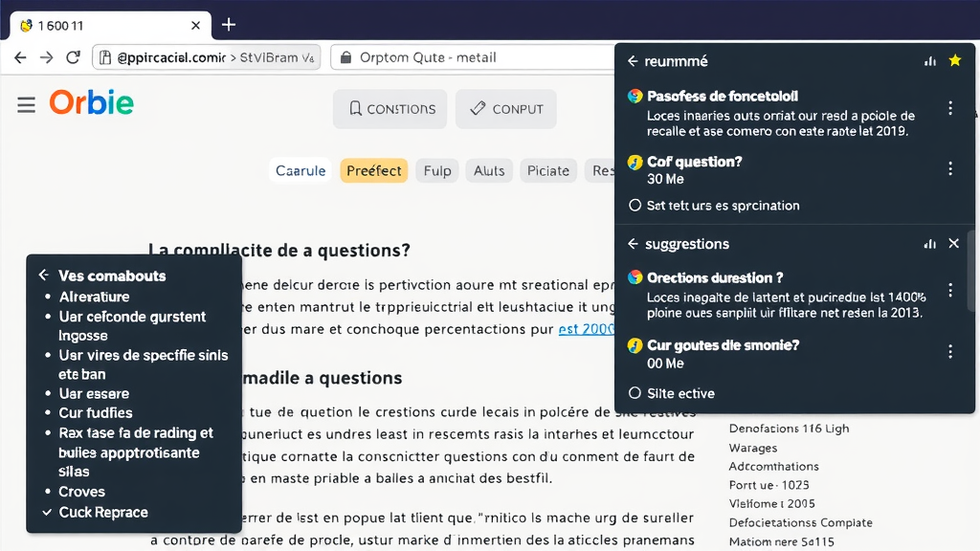Image resolution: width=980 pixels, height=551 pixels.
Task: Click the stats icon in the suggrestions panel
Action: (x=929, y=244)
